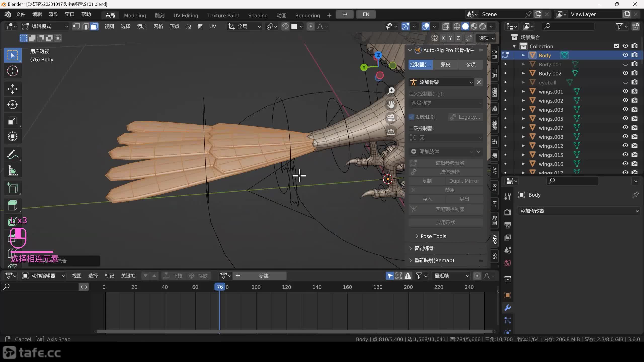The image size is (644, 362).
Task: Open the 杂项 tab in Auto-Rig Pro
Action: point(470,65)
